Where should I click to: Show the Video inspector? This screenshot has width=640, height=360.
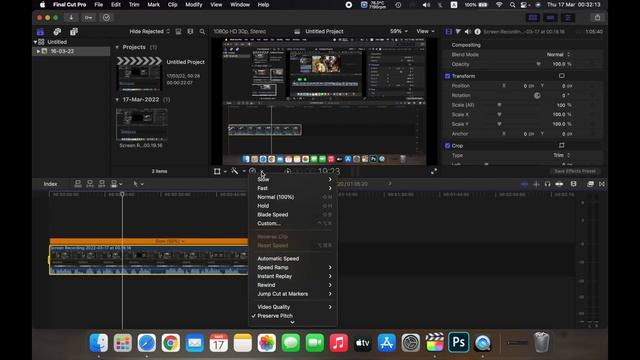pyautogui.click(x=449, y=31)
